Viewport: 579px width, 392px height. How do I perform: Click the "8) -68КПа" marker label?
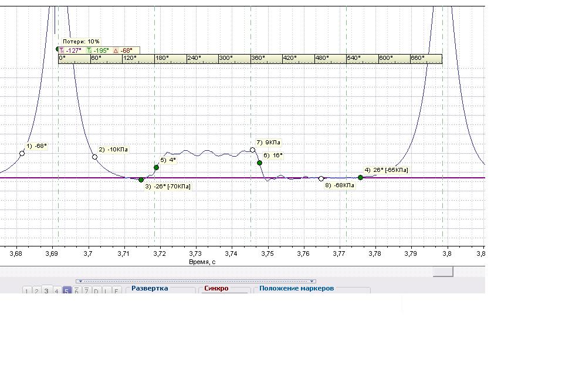coord(340,185)
